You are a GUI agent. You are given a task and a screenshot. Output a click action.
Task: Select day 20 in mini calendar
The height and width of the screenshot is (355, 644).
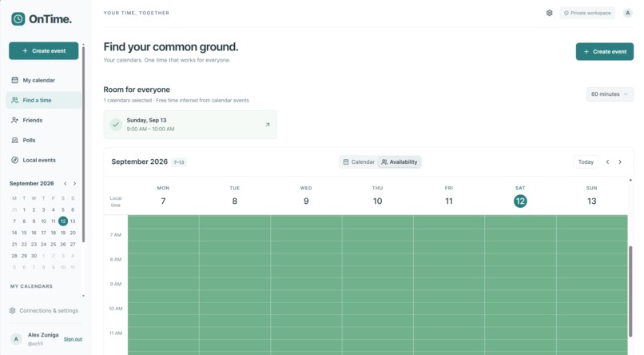[73, 233]
